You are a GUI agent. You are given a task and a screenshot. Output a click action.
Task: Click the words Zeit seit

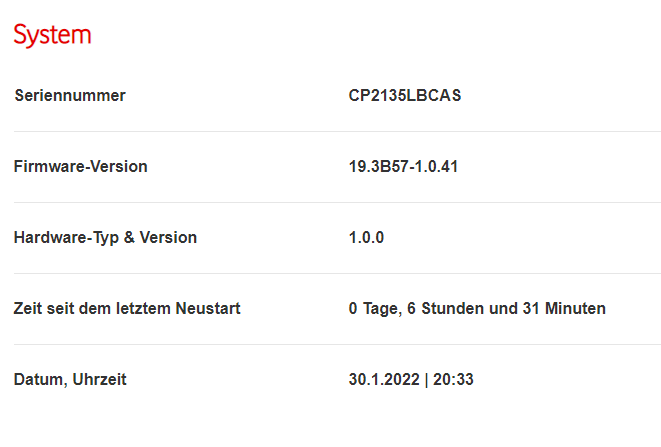[47, 309]
